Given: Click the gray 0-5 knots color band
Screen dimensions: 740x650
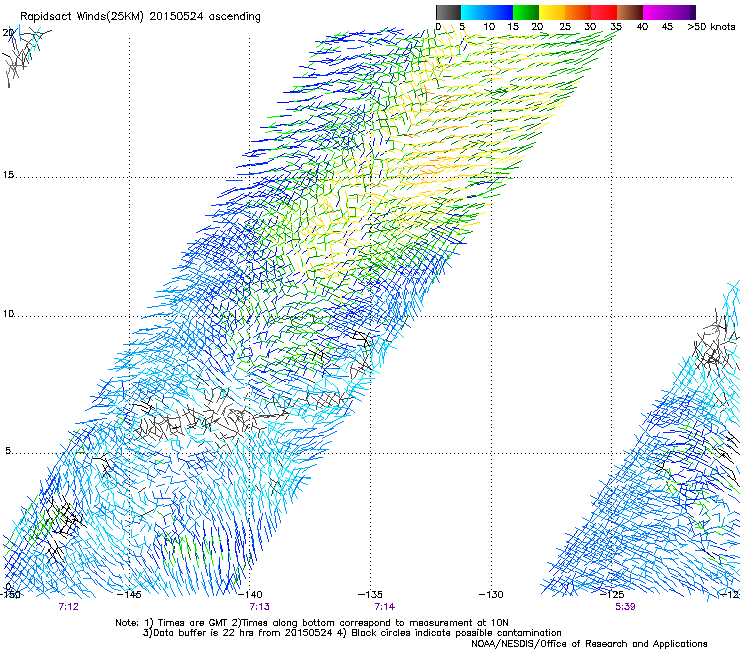Looking at the screenshot, I should [448, 12].
